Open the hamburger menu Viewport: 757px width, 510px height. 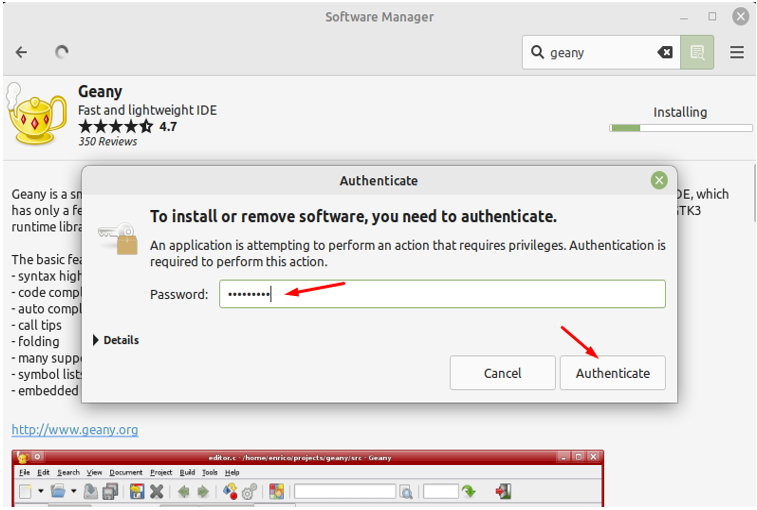click(x=737, y=52)
